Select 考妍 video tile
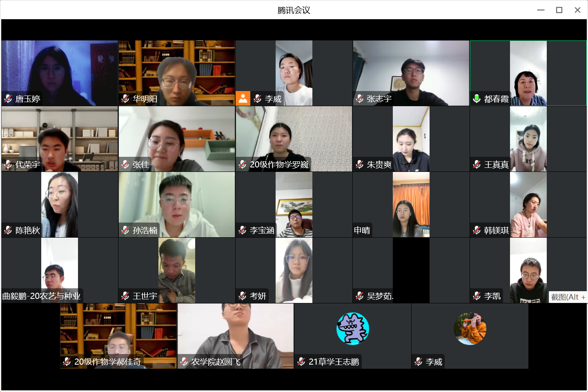Image resolution: width=588 pixels, height=392 pixels. [x=294, y=270]
